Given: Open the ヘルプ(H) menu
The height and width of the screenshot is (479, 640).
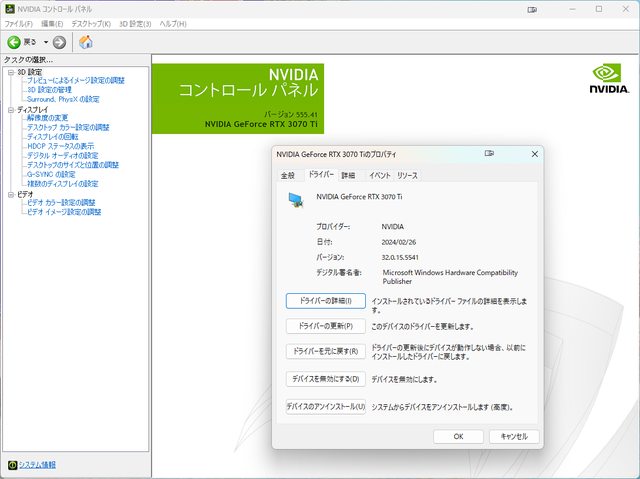Looking at the screenshot, I should 173,23.
